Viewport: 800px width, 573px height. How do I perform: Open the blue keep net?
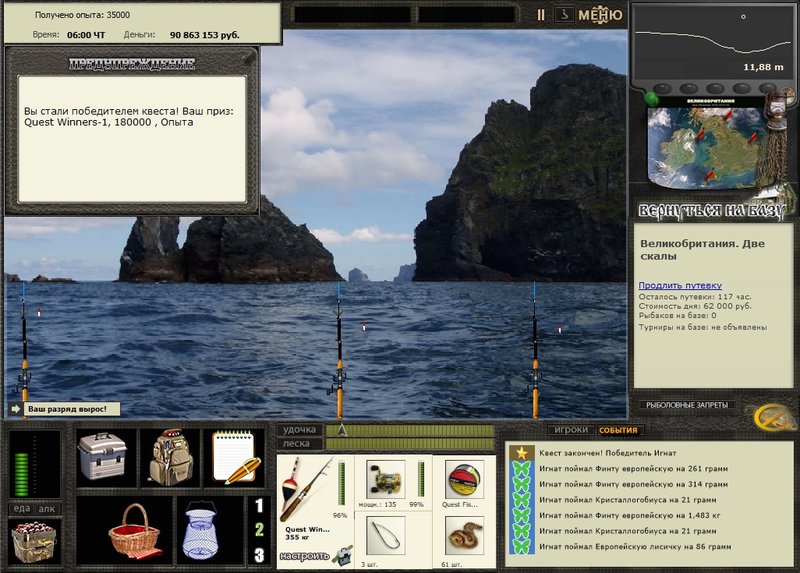(202, 531)
